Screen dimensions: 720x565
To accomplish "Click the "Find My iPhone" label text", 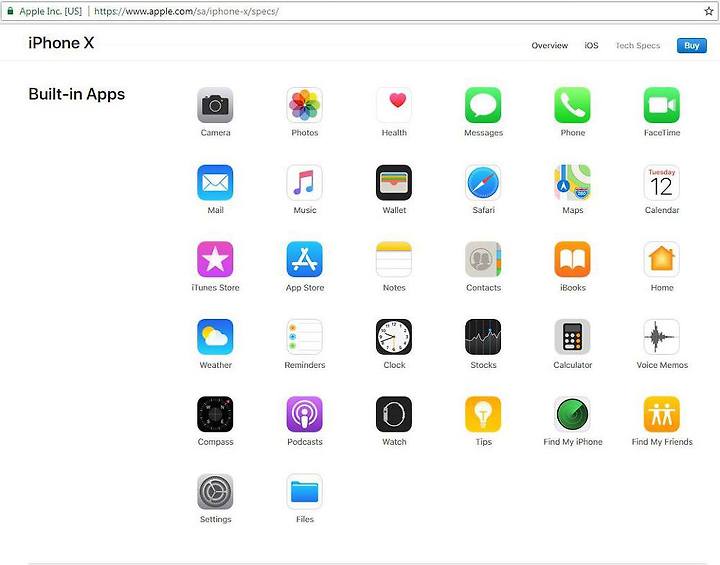I will tap(573, 442).
